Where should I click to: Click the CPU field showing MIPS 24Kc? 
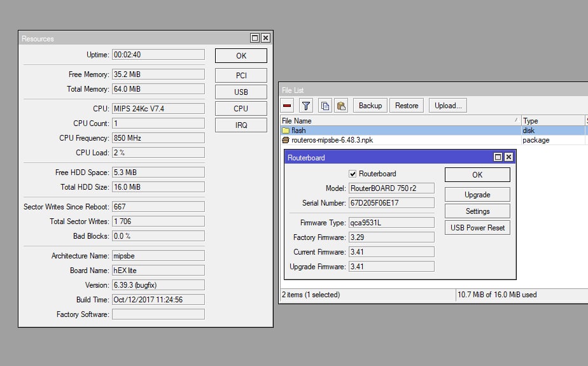pos(158,108)
